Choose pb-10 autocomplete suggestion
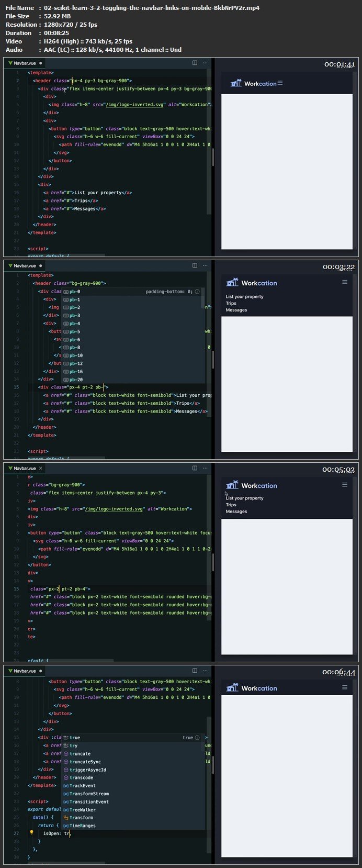The width and height of the screenshot is (362, 868). click(x=132, y=355)
